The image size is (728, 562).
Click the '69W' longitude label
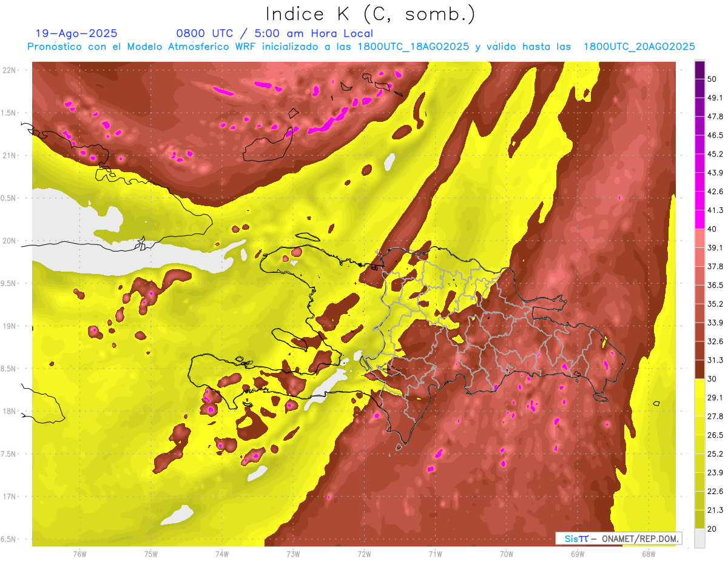(578, 554)
